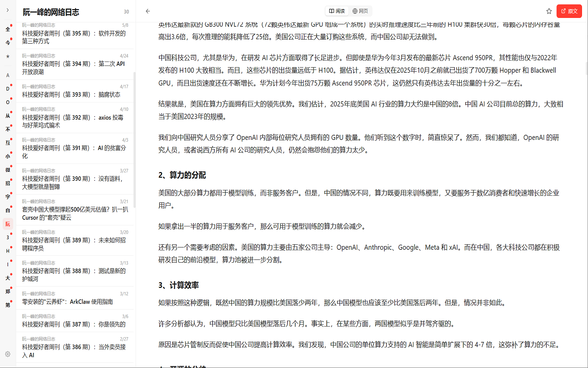
Task: Go back using the left arrow
Action: pos(147,11)
